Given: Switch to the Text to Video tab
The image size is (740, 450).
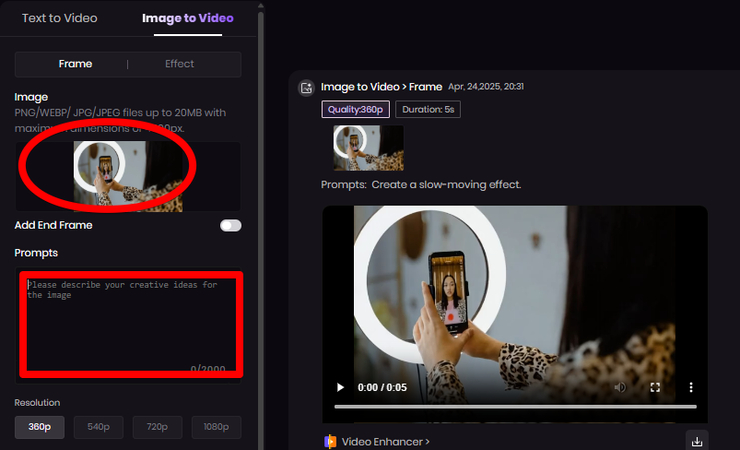Looking at the screenshot, I should (59, 18).
